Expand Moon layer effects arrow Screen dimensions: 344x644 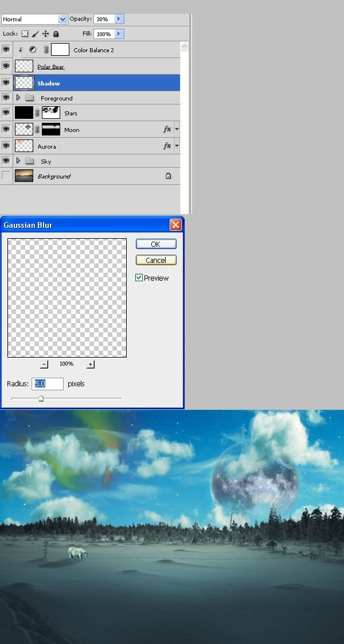pyautogui.click(x=177, y=129)
